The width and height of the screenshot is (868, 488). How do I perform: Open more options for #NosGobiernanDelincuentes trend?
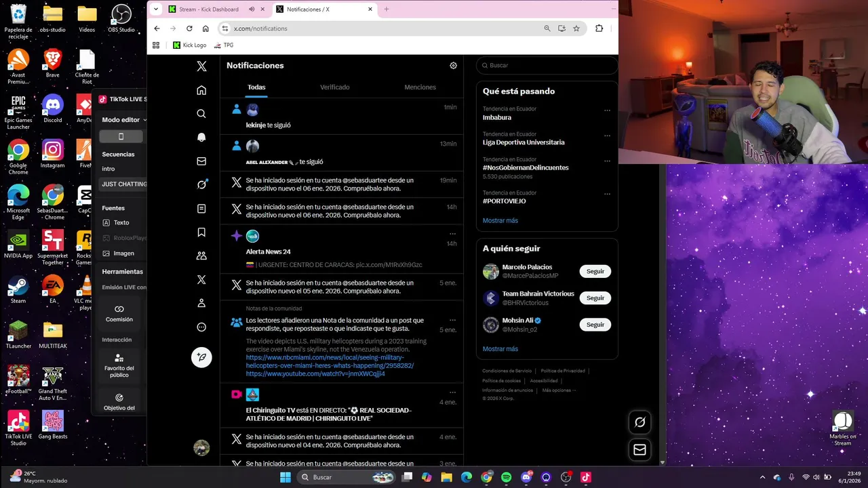click(x=607, y=161)
